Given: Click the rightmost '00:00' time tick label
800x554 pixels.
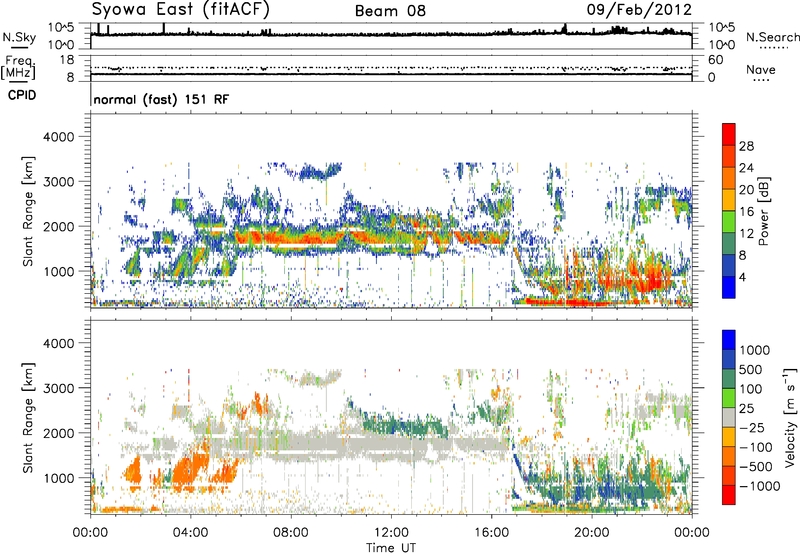Looking at the screenshot, I should click(x=692, y=533).
